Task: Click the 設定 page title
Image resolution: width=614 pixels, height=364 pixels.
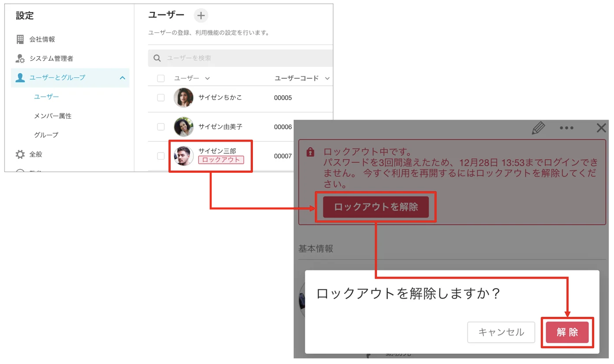Action: [x=25, y=16]
